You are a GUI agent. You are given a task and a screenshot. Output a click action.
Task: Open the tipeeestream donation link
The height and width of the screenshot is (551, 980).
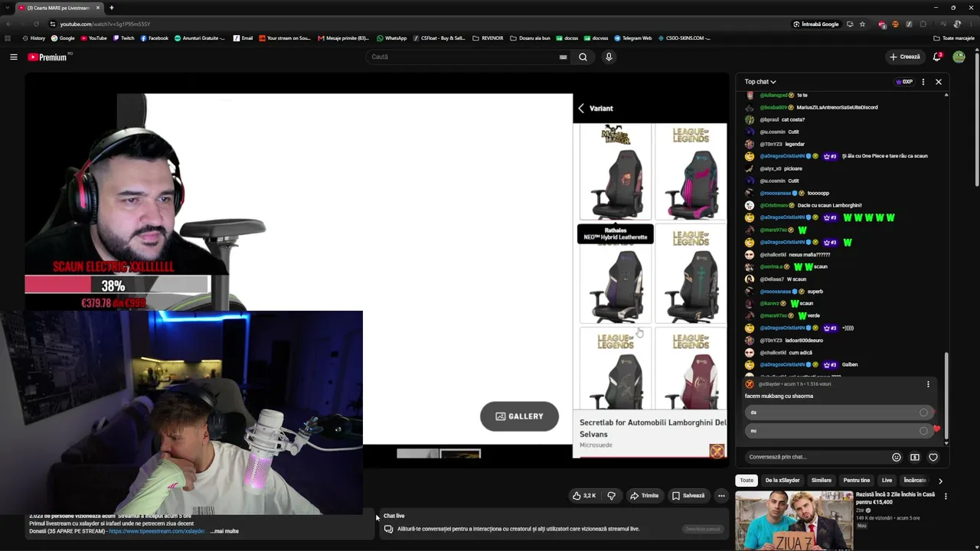click(x=157, y=531)
